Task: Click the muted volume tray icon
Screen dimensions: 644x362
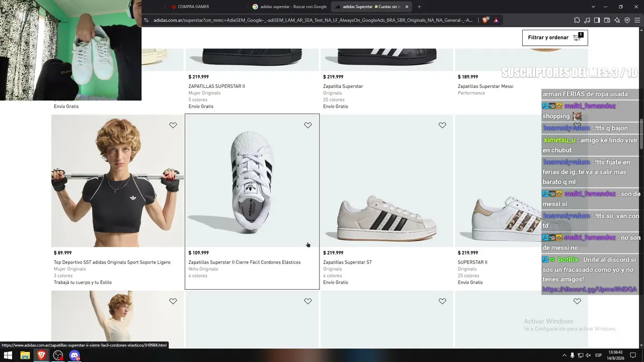Action: tap(588, 355)
